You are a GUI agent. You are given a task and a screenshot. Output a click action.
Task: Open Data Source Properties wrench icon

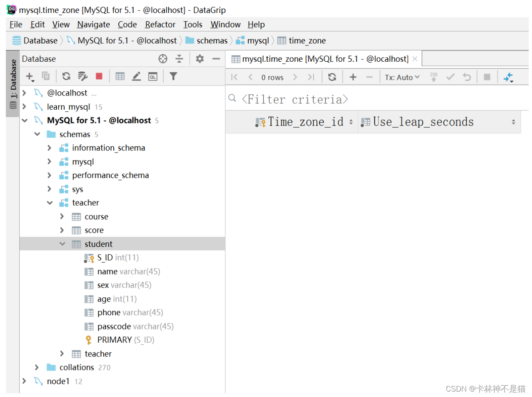(x=82, y=76)
